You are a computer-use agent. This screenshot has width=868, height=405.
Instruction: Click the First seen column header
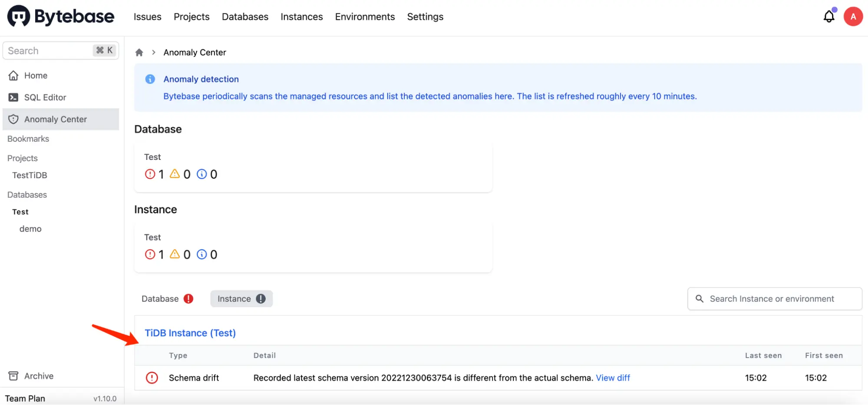click(x=824, y=355)
